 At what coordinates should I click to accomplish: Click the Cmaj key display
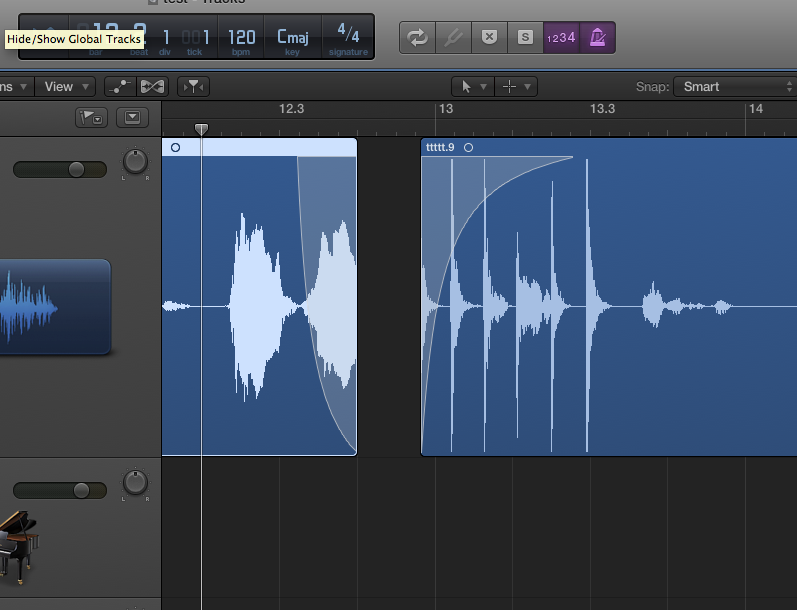click(x=292, y=38)
